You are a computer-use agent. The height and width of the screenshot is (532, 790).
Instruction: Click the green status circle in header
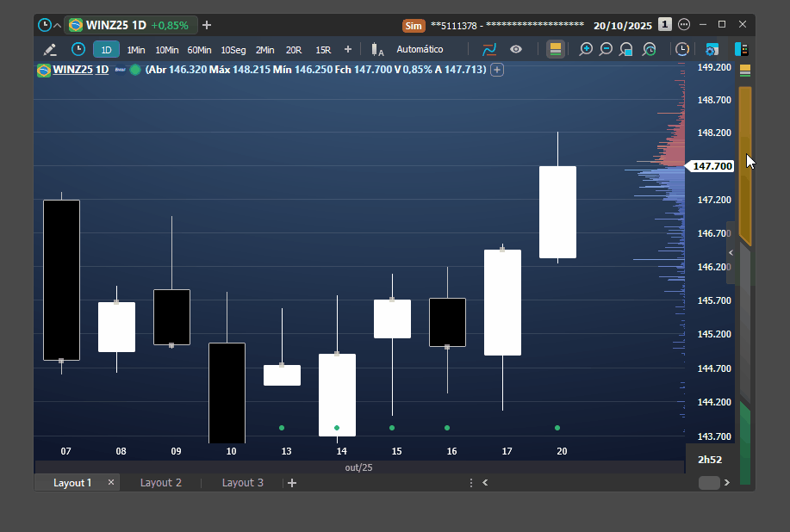[135, 70]
